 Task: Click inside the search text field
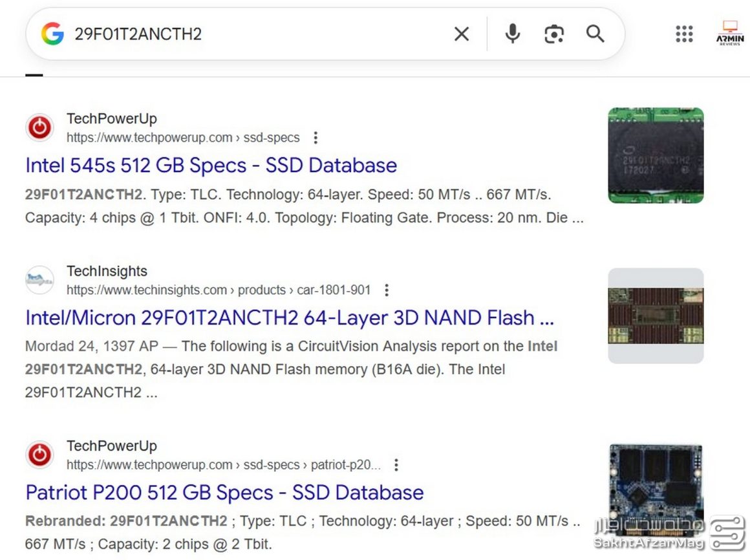pos(259,34)
